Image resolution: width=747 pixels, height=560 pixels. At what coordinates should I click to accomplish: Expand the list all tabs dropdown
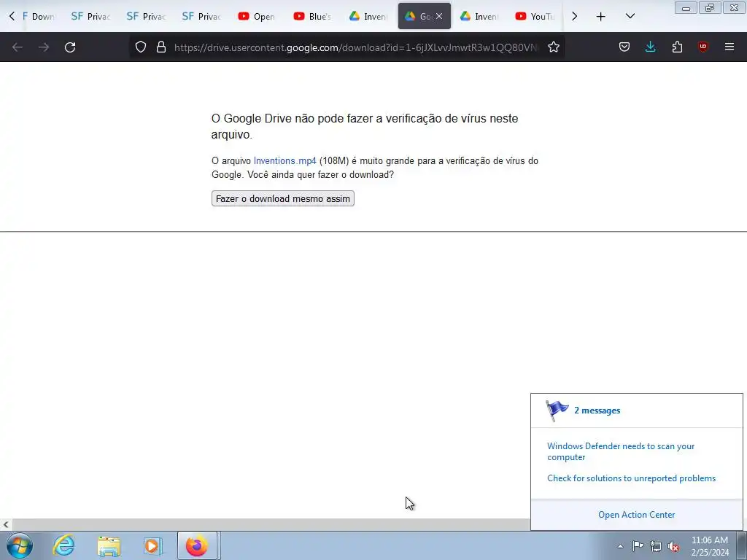(x=630, y=16)
